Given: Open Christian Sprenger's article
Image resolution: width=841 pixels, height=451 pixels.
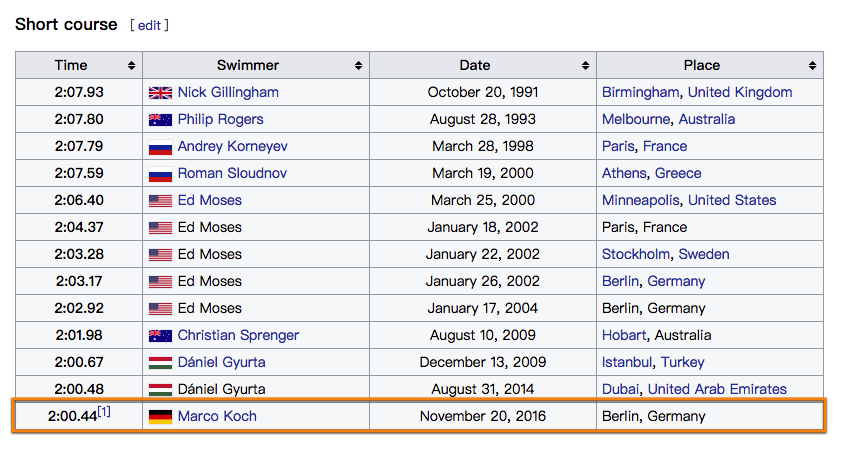Looking at the screenshot, I should [x=238, y=335].
